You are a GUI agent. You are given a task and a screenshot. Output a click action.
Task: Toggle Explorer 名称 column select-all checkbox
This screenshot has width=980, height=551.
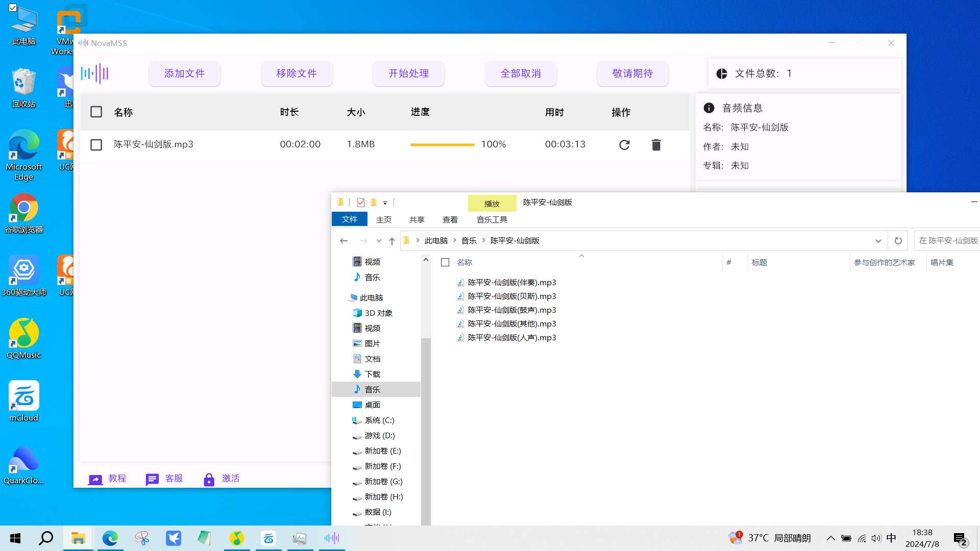445,262
